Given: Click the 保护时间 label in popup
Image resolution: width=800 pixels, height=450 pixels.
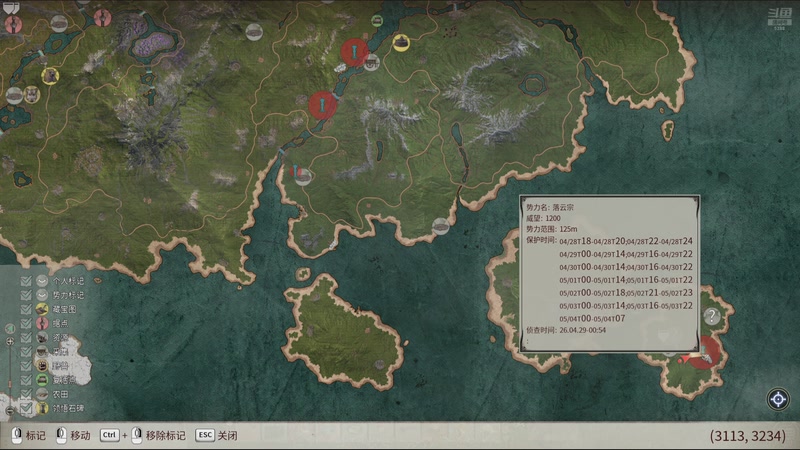Looking at the screenshot, I should coord(541,240).
